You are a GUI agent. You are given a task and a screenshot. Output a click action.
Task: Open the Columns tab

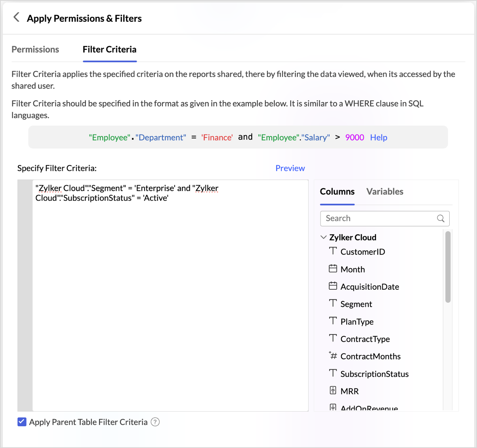pyautogui.click(x=337, y=192)
